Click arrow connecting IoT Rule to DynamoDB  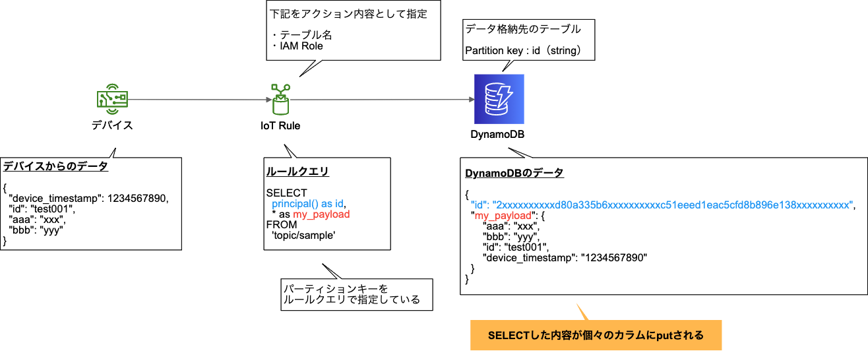point(383,100)
